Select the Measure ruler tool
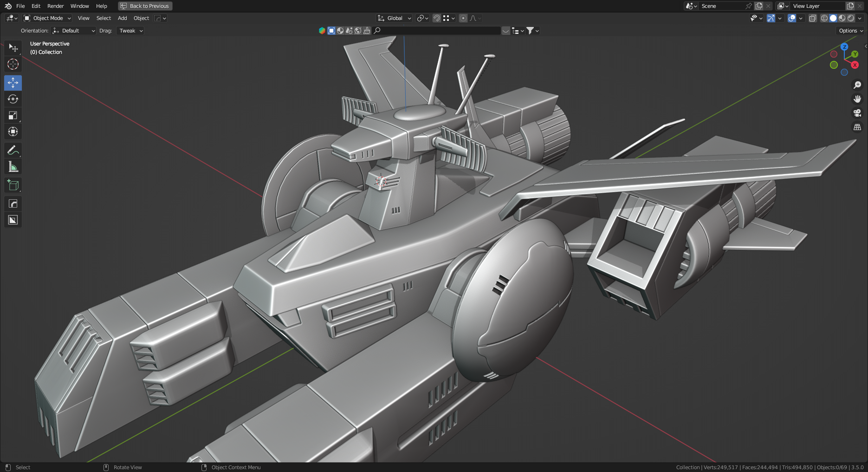The width and height of the screenshot is (868, 472). (x=13, y=166)
